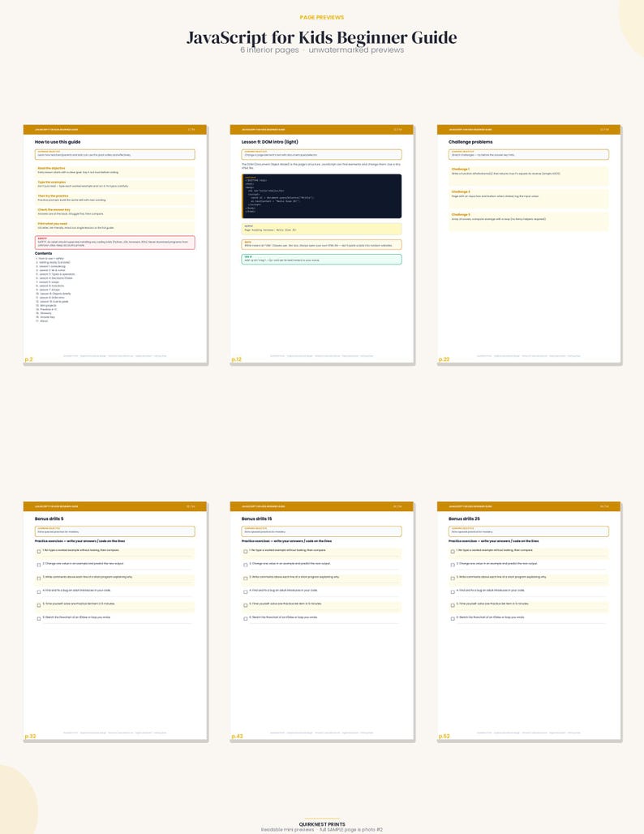
Task: Check exercise 2 box in Bonus drills 5
Action: [39, 565]
